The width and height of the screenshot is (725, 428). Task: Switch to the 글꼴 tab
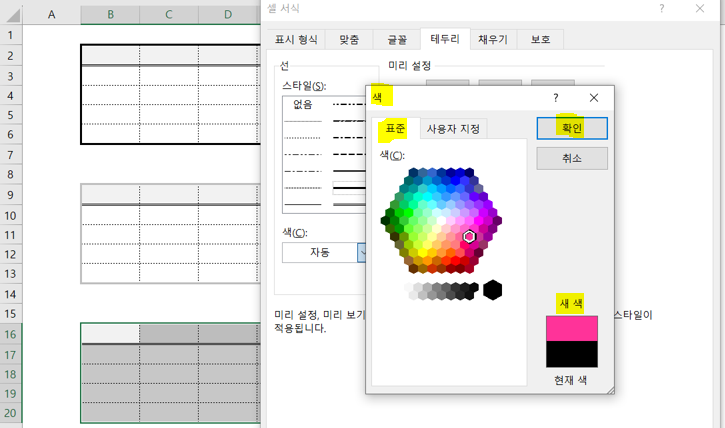397,40
